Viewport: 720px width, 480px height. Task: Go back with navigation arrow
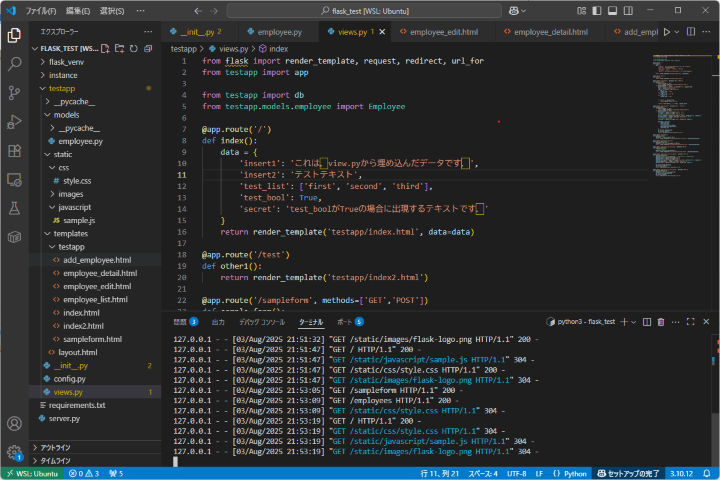click(x=198, y=11)
